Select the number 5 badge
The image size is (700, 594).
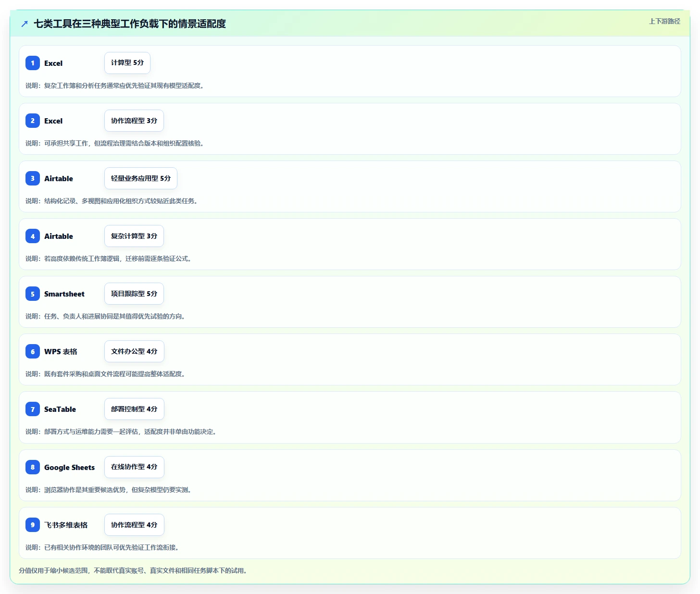click(x=33, y=294)
